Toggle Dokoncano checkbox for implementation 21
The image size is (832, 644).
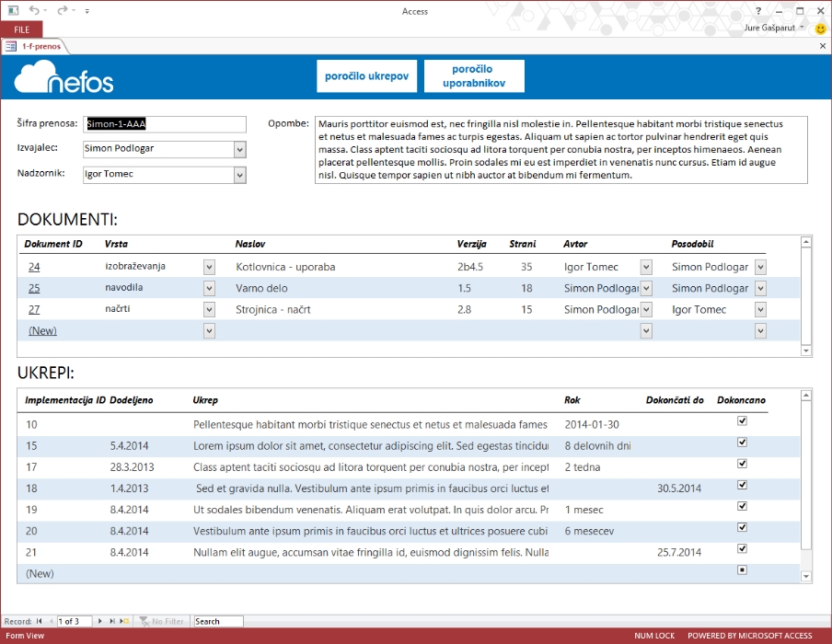742,548
